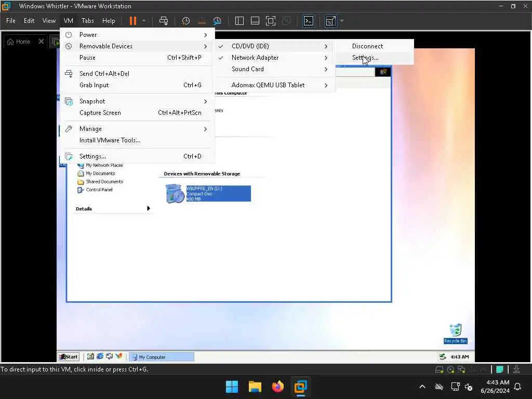Click the stretch guest display toolbar icon

[x=330, y=21]
